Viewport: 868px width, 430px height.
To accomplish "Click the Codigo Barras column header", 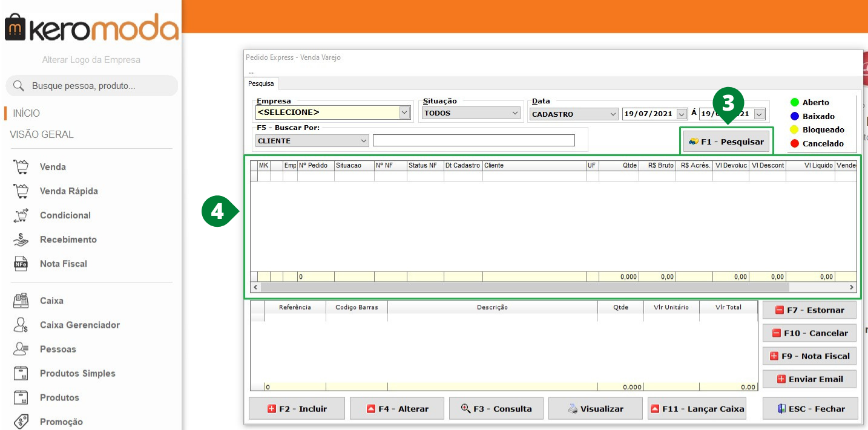I will [357, 307].
